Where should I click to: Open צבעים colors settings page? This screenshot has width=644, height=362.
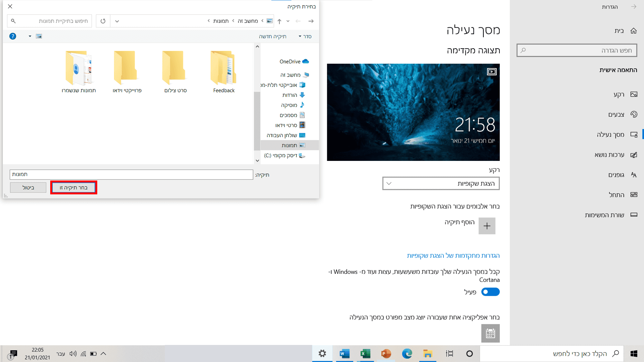(622, 115)
